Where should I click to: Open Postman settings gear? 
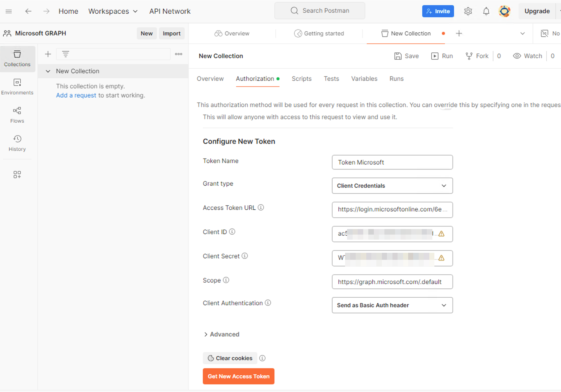click(468, 11)
